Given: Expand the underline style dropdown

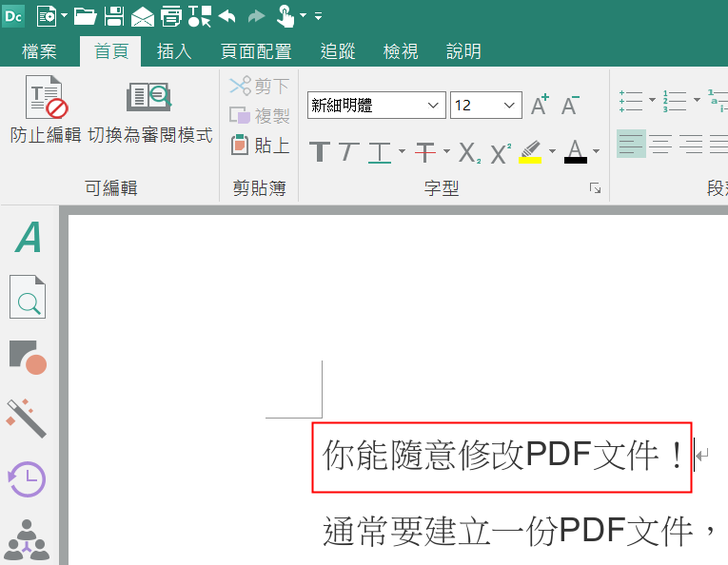Looking at the screenshot, I should coord(402,151).
